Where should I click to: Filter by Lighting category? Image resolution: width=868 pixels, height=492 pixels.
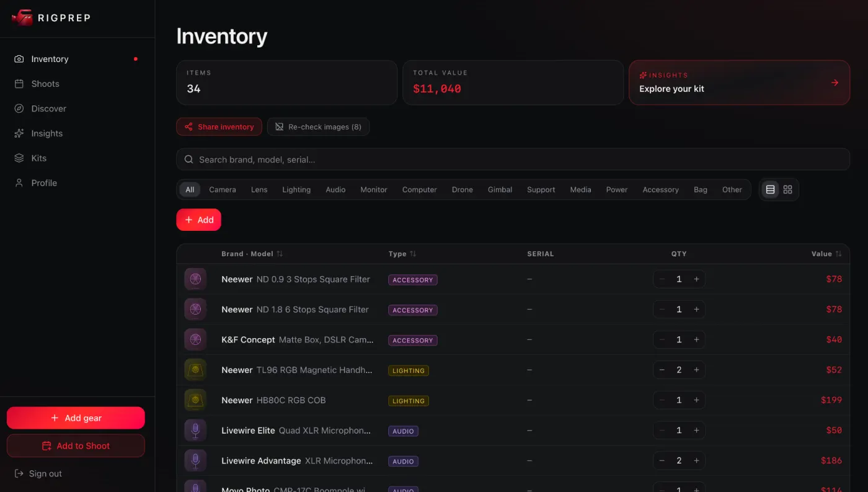click(296, 190)
